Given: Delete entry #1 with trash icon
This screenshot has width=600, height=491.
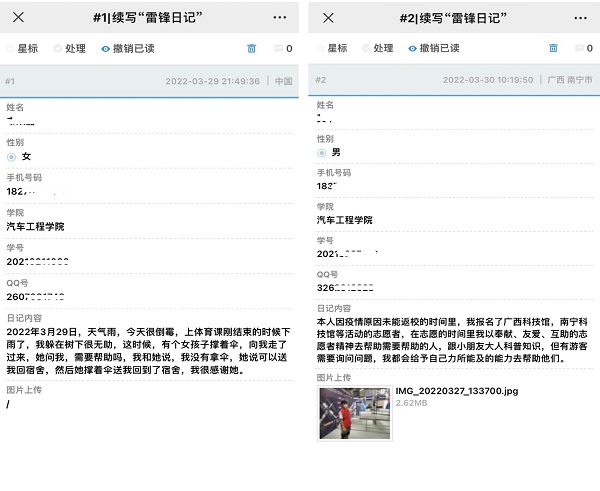Looking at the screenshot, I should coord(251,48).
